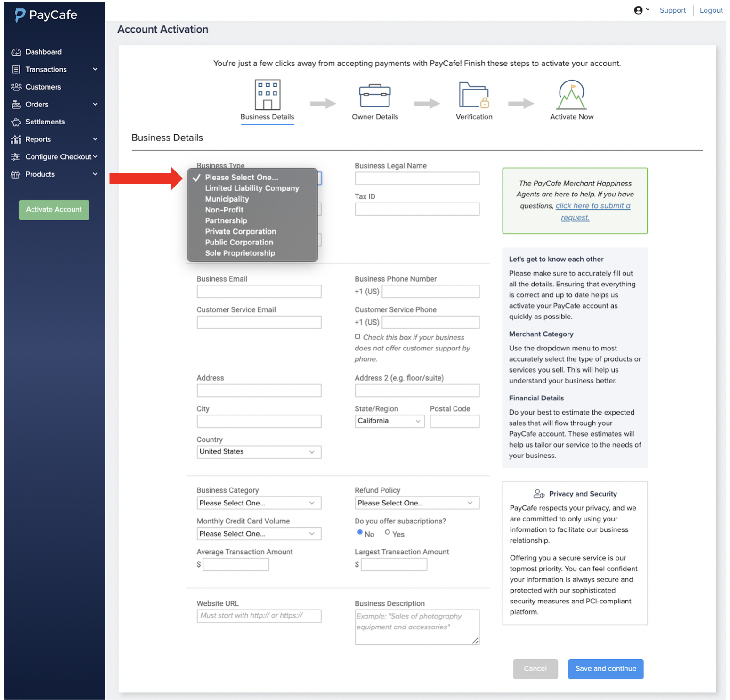
Task: Click the Verification locked folder icon
Action: pos(474,95)
